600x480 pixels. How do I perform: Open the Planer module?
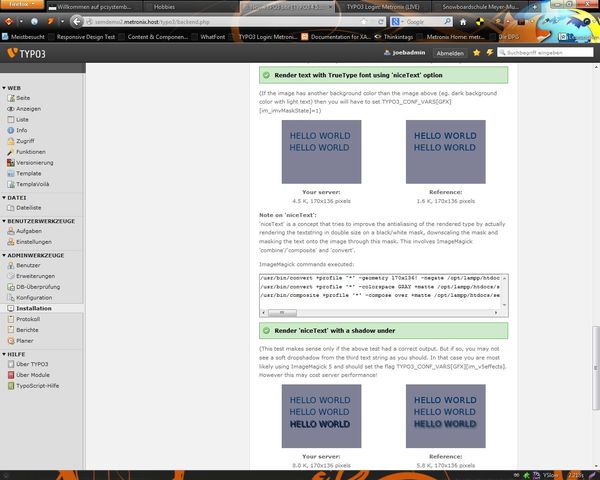point(20,341)
